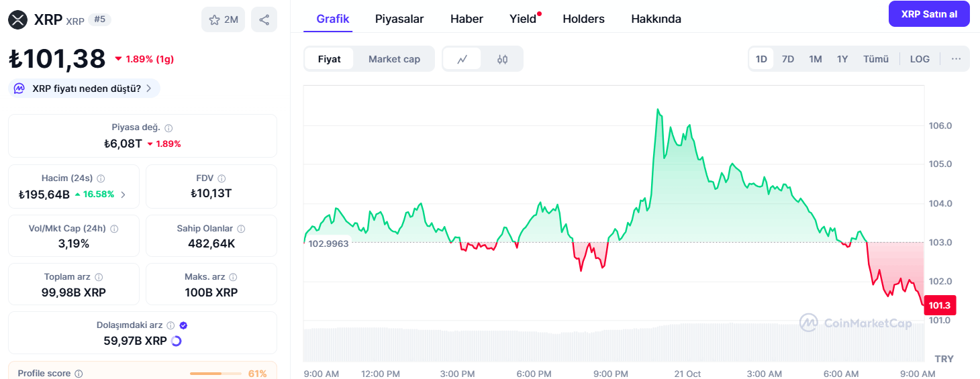
Task: Click the 101.3 current price label on axis
Action: pos(939,305)
